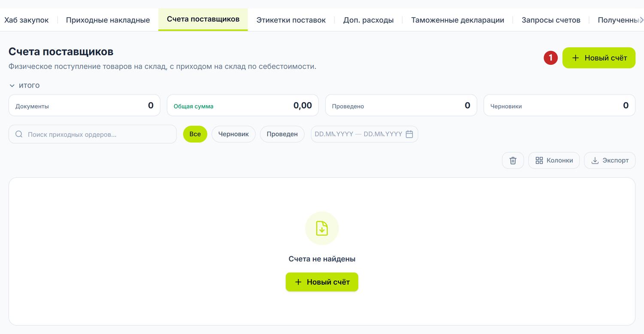The image size is (644, 334).
Task: Click the Счета поставщиков page heading
Action: pyautogui.click(x=61, y=52)
